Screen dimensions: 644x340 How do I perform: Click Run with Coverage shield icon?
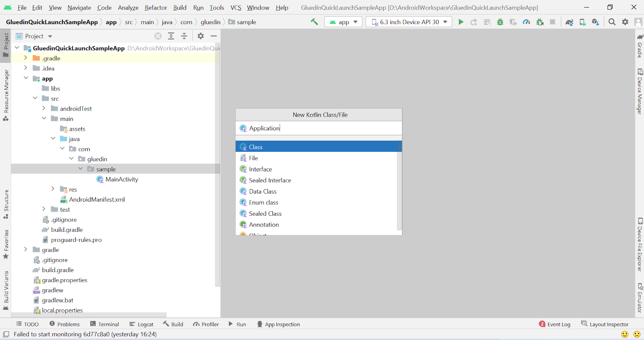tap(513, 22)
